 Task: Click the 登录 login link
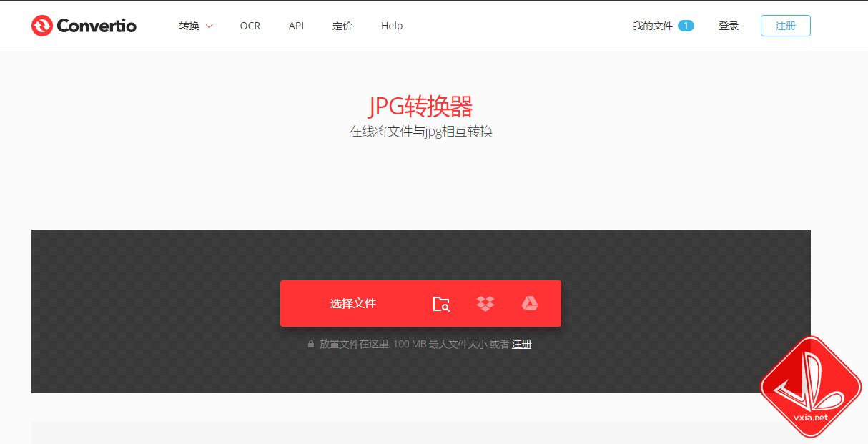(x=729, y=26)
